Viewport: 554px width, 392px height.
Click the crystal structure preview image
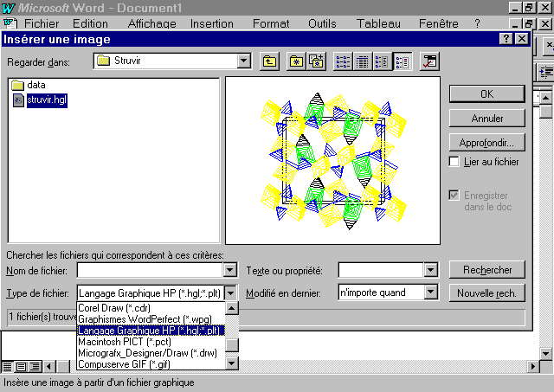(x=333, y=161)
